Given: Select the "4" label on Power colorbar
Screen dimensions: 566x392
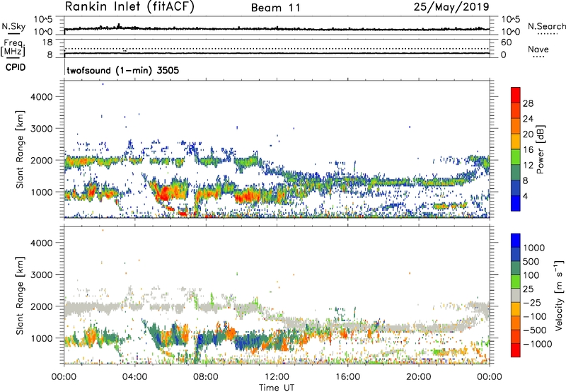Looking at the screenshot, I should click(526, 196).
